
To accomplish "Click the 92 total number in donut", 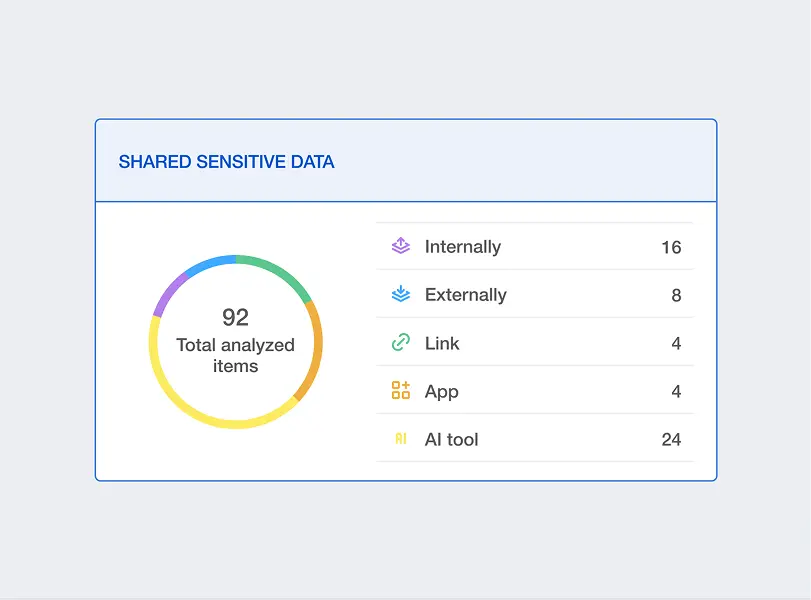I will (235, 317).
